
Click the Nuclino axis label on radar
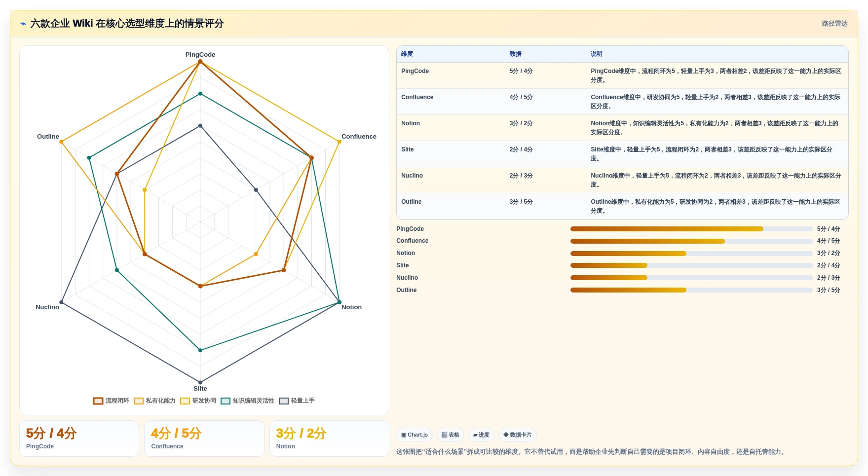[x=47, y=307]
